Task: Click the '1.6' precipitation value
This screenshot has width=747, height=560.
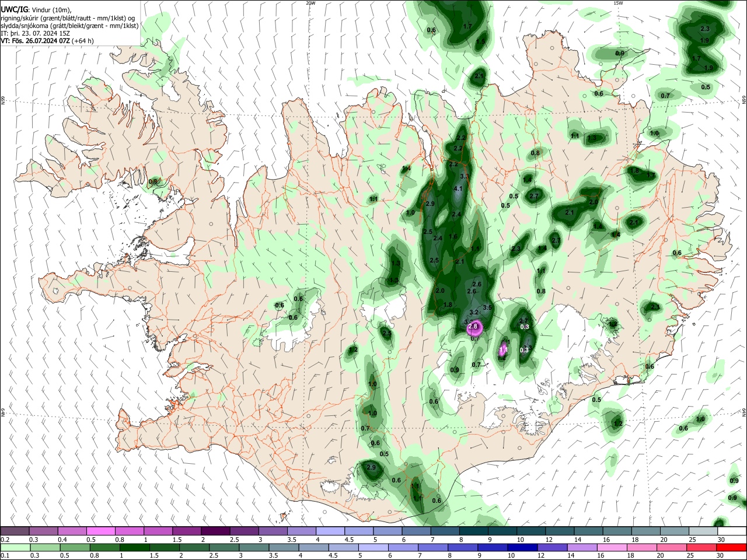Action: pos(453,236)
